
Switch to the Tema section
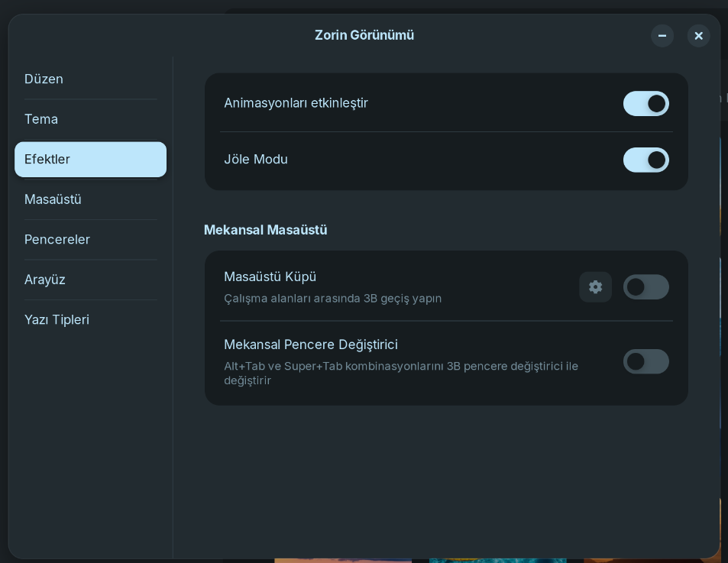coord(91,119)
